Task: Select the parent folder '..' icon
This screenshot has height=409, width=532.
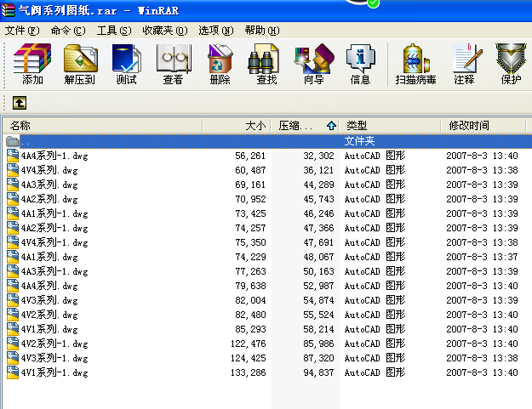Action: [12, 141]
